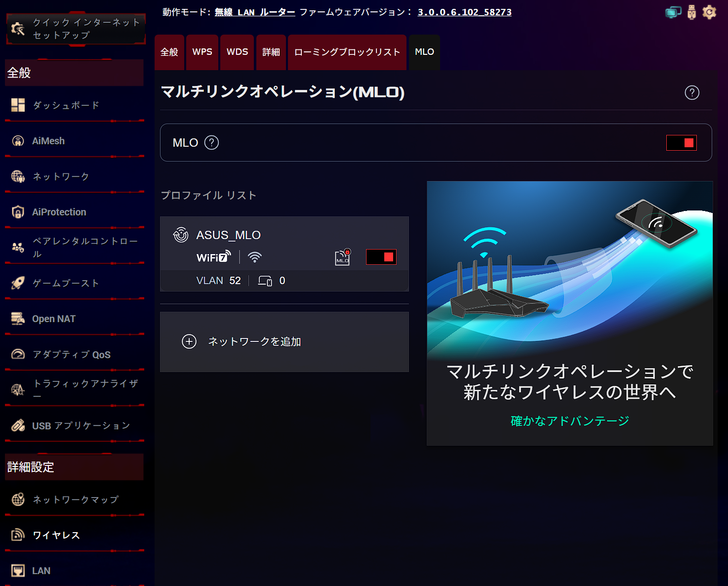Open クイック インターネット セットアップ
Viewport: 728px width, 586px height.
pos(76,29)
